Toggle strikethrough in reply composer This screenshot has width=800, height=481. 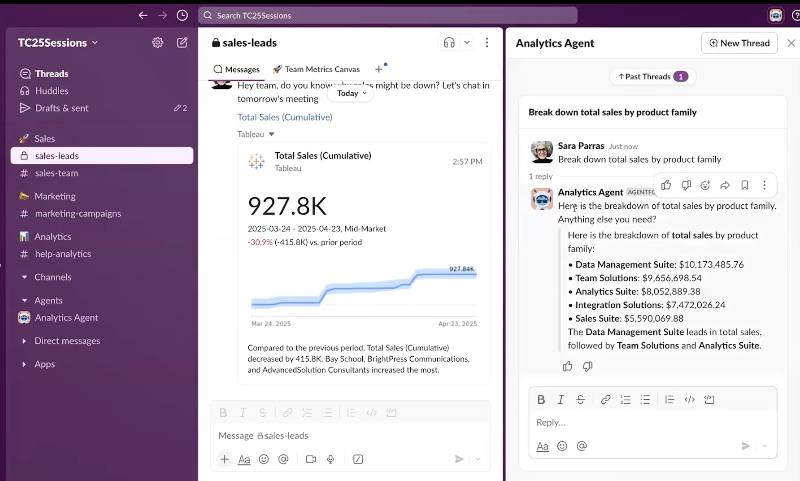[581, 399]
